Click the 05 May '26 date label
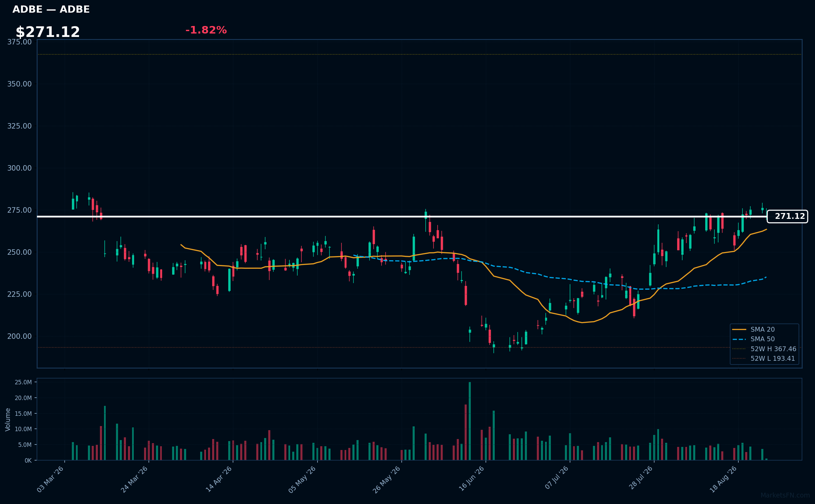This screenshot has height=504, width=815. click(302, 479)
